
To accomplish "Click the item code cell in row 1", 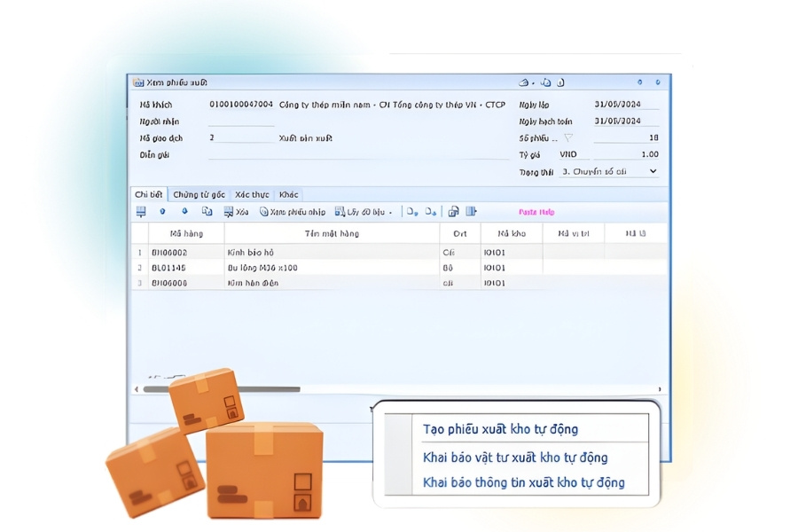I will point(186,253).
